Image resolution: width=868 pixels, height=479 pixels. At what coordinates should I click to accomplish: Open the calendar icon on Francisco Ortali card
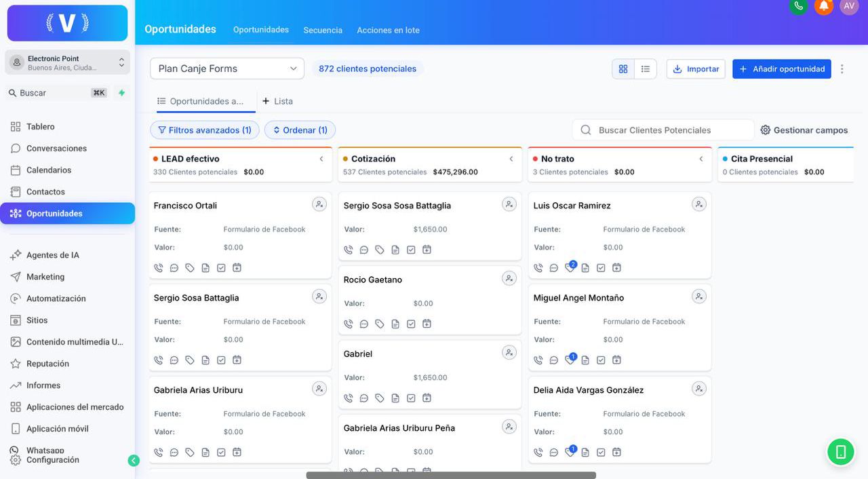(237, 268)
